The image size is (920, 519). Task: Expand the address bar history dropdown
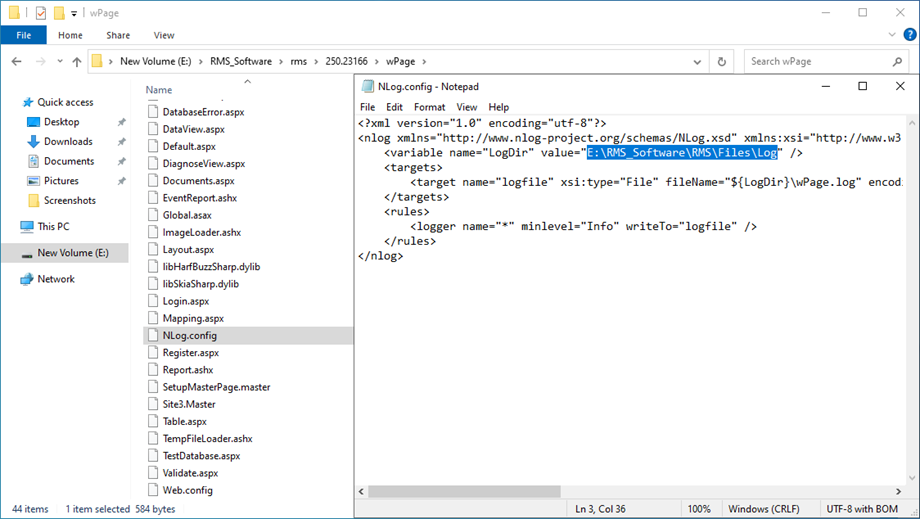point(697,62)
